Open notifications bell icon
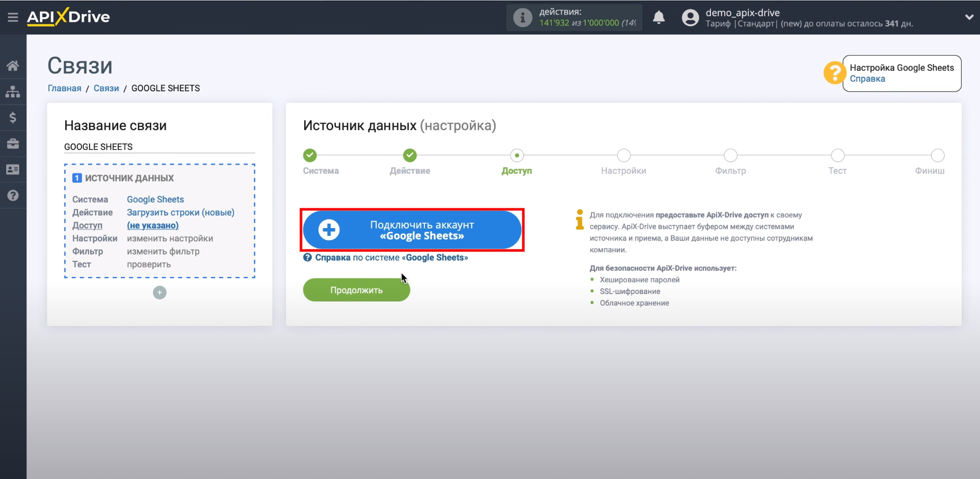This screenshot has width=980, height=479. point(659,17)
